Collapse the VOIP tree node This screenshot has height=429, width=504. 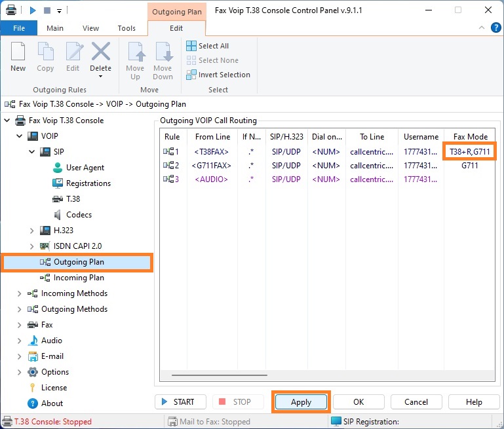pos(19,136)
